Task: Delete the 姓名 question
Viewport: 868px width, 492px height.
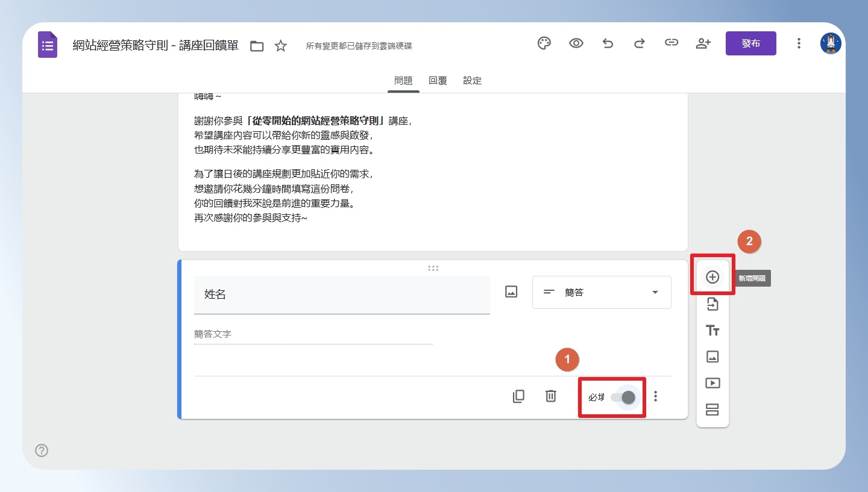Action: tap(550, 396)
